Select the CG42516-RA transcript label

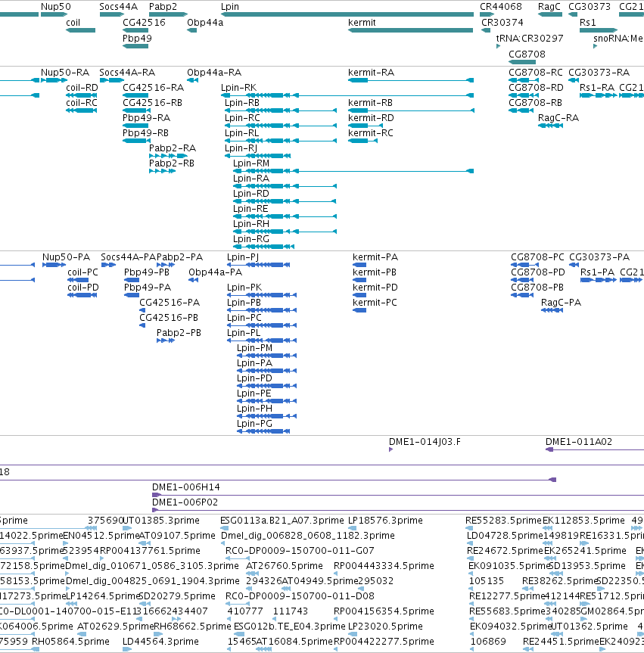pos(154,88)
